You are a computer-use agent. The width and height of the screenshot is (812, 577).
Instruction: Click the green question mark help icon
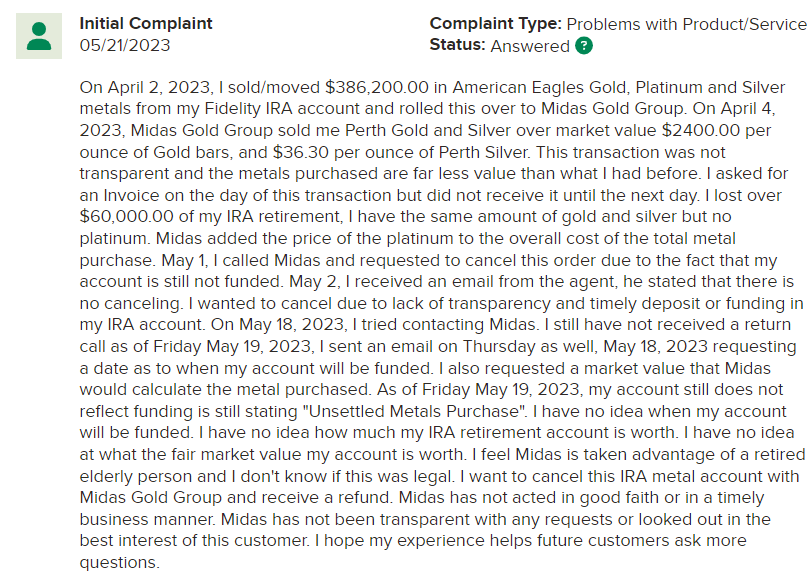coord(584,46)
